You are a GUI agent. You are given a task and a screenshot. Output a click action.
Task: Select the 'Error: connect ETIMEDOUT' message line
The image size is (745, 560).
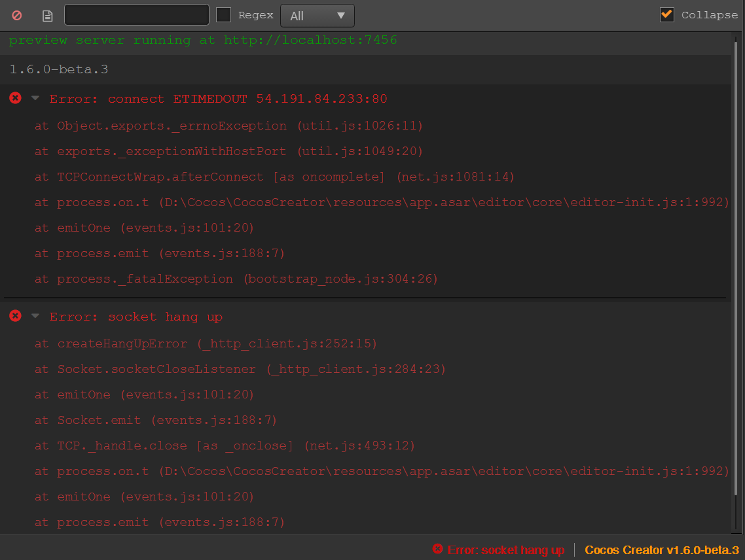[218, 99]
